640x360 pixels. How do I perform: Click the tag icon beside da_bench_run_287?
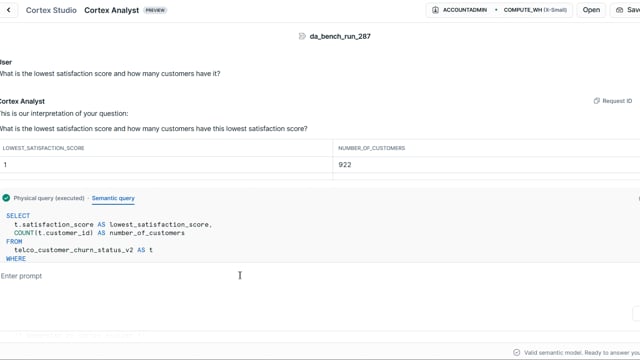pyautogui.click(x=302, y=36)
